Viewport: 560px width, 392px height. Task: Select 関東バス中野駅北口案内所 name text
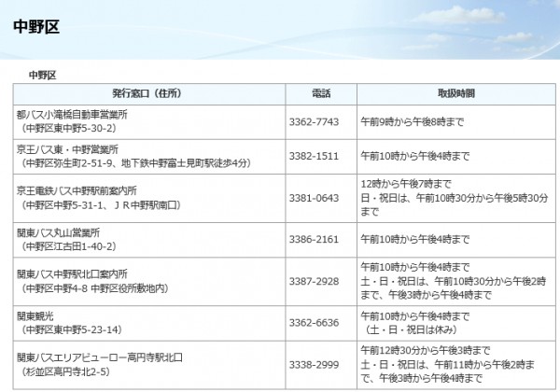tap(72, 274)
